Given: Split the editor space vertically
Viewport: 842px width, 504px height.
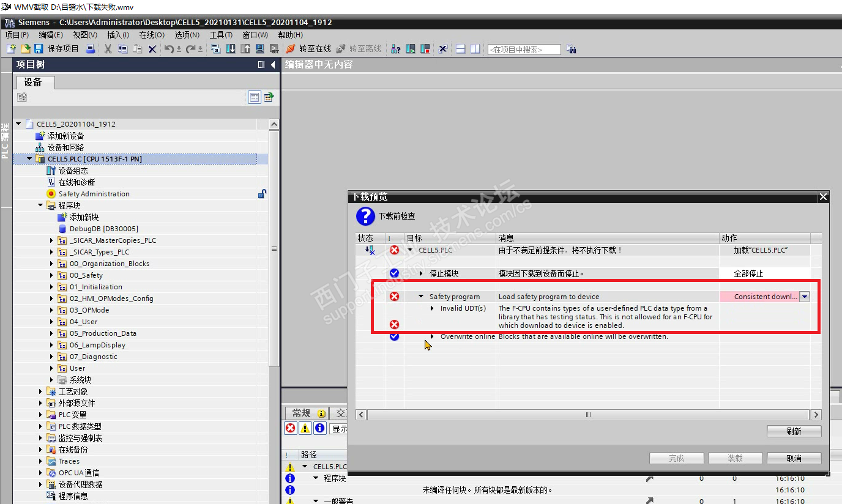Looking at the screenshot, I should 475,49.
